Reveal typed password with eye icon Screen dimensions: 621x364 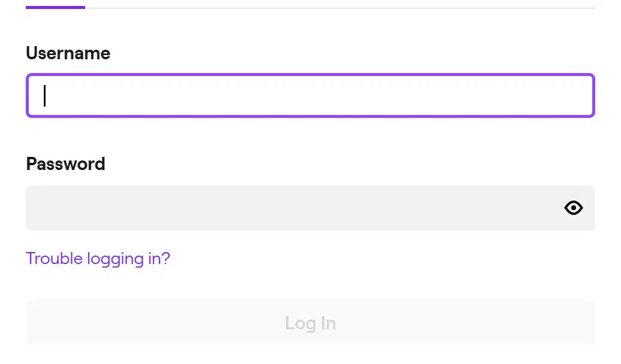(x=574, y=208)
